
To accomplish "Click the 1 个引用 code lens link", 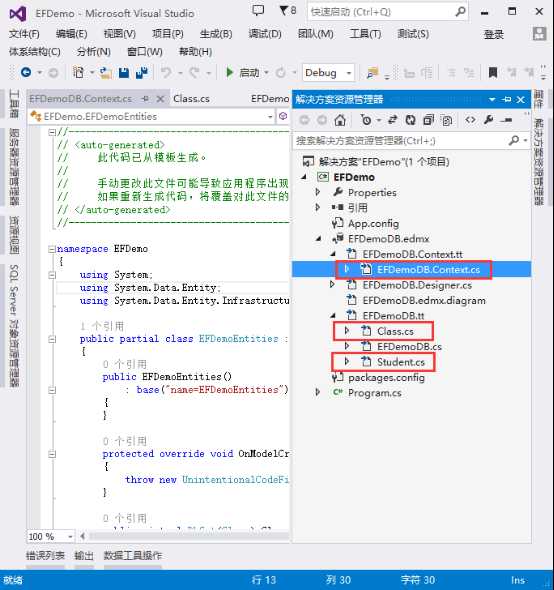I will point(102,326).
